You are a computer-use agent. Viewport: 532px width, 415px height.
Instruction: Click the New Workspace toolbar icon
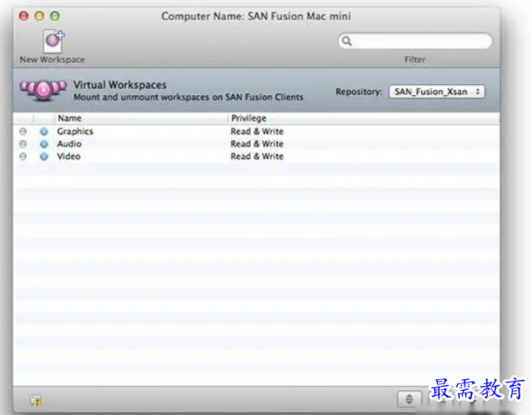pos(53,42)
